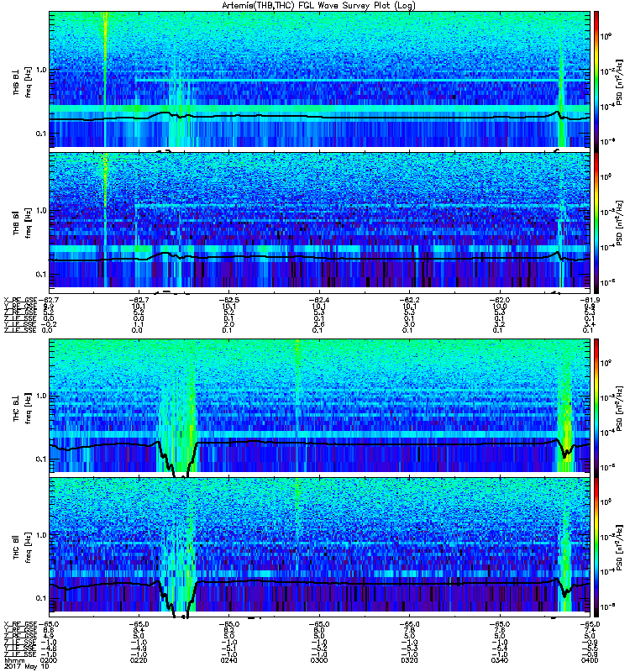This screenshot has height=672, width=630.
Task: Click the '0400' time tick label
Action: 590,660
